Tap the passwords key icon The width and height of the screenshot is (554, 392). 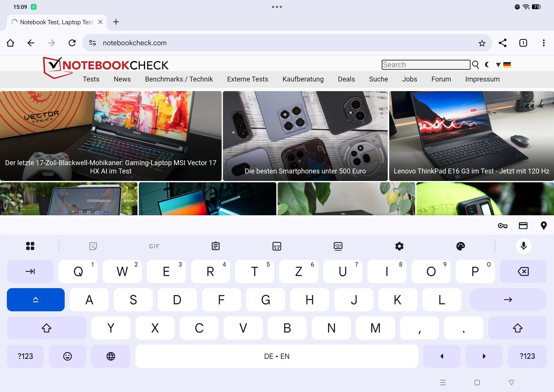[502, 226]
